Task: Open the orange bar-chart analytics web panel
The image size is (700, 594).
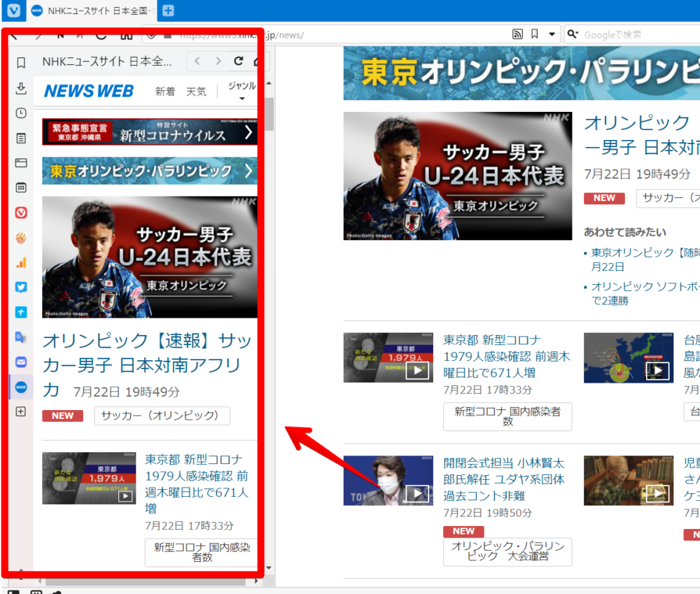Action: (x=21, y=263)
